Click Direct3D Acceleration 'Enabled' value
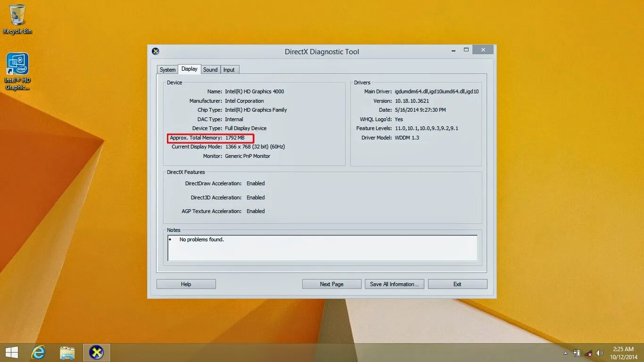This screenshot has width=644, height=362. click(x=256, y=197)
